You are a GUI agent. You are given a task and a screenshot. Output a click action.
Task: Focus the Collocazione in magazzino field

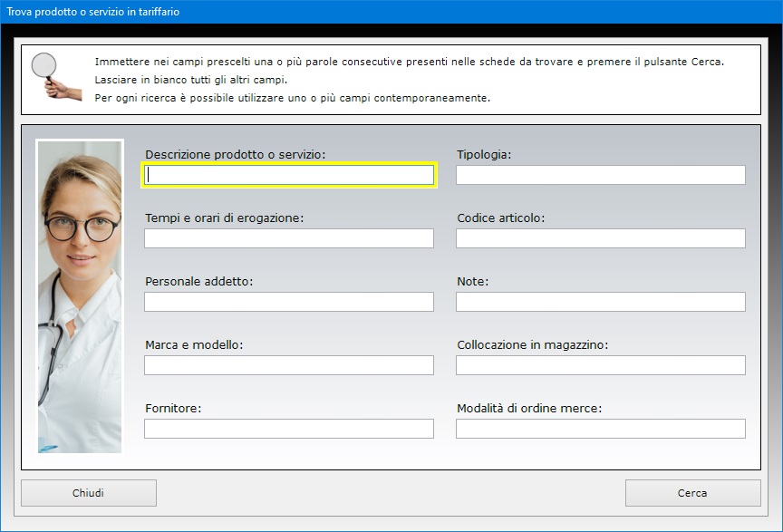point(601,365)
